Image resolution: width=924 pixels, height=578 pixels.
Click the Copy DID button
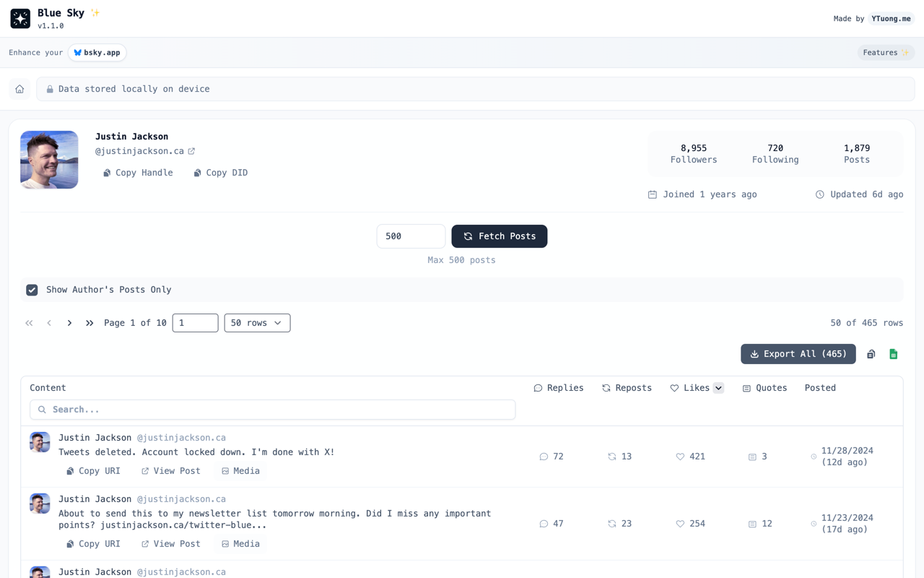pyautogui.click(x=221, y=173)
